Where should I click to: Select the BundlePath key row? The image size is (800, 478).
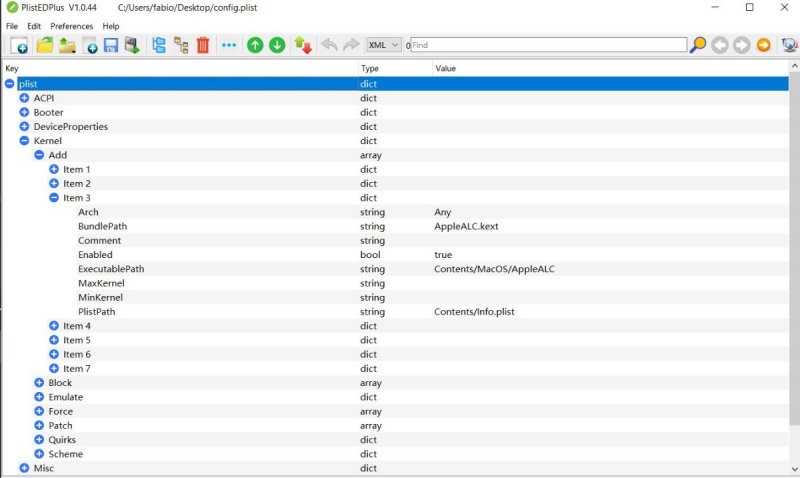click(x=102, y=226)
